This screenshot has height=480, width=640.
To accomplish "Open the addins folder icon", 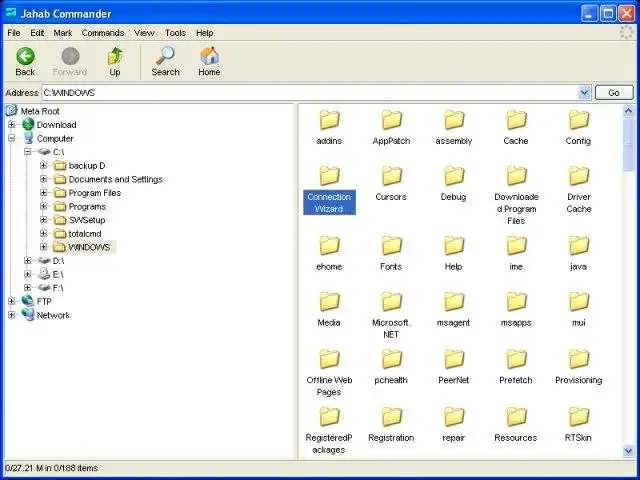I will [x=329, y=120].
